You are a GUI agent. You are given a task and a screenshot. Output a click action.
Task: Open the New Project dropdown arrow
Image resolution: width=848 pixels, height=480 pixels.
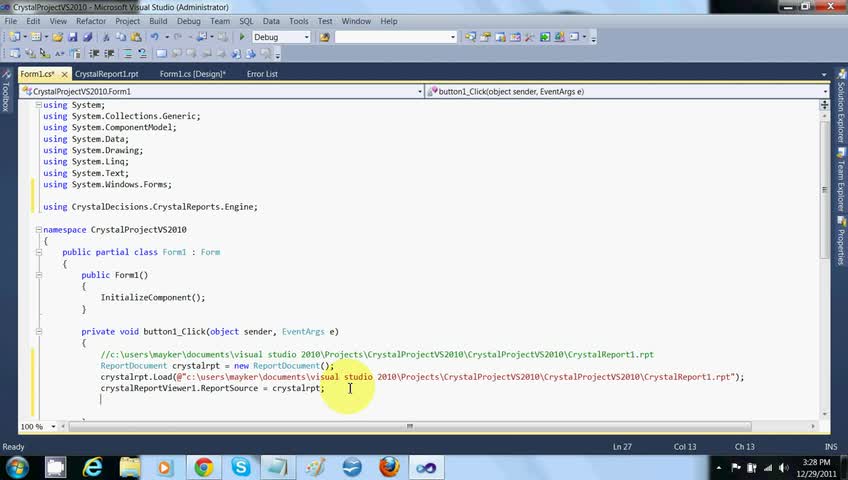coord(25,37)
